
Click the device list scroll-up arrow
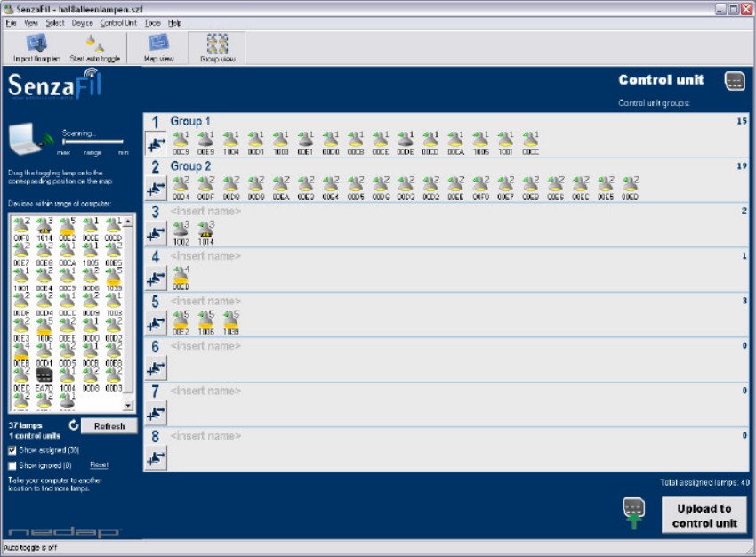click(128, 221)
